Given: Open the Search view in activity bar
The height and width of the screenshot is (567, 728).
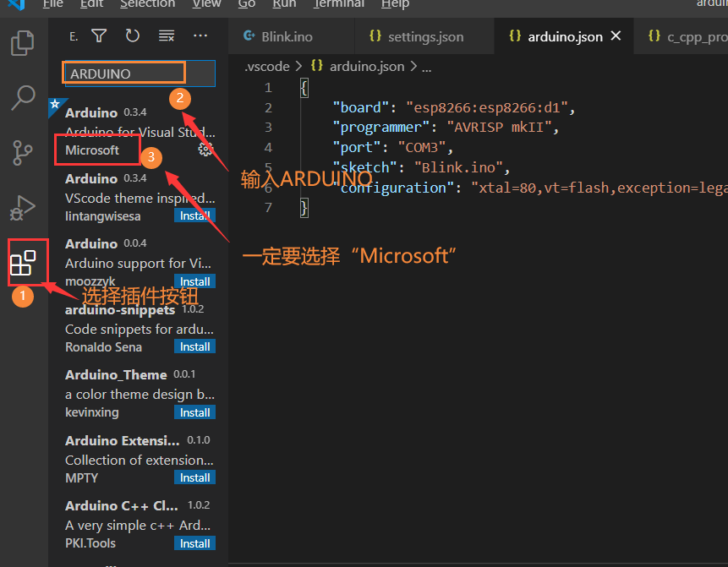Looking at the screenshot, I should click(x=22, y=97).
